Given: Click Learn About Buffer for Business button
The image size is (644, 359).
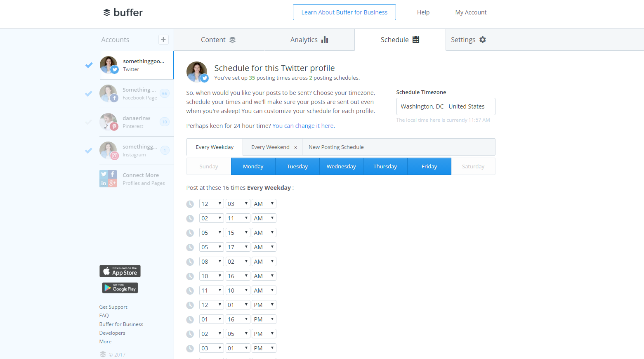Looking at the screenshot, I should click(x=344, y=12).
